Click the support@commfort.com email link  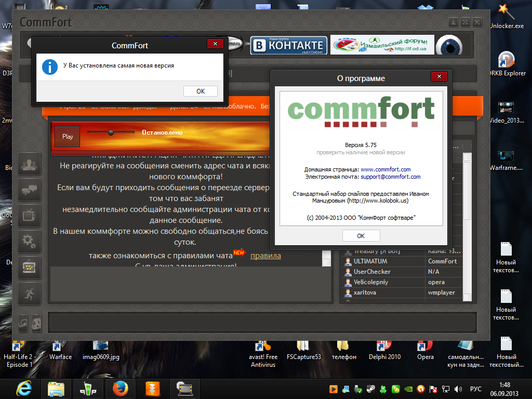click(x=390, y=177)
